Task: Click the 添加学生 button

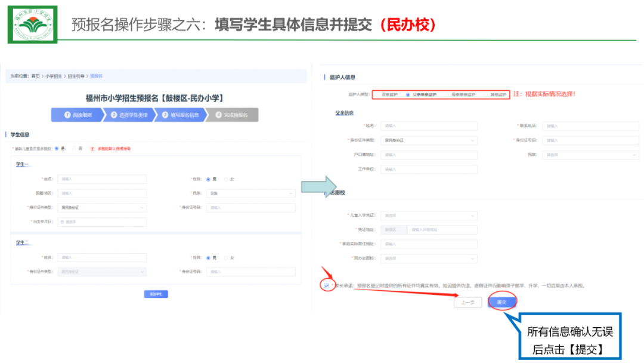Action: [x=156, y=294]
